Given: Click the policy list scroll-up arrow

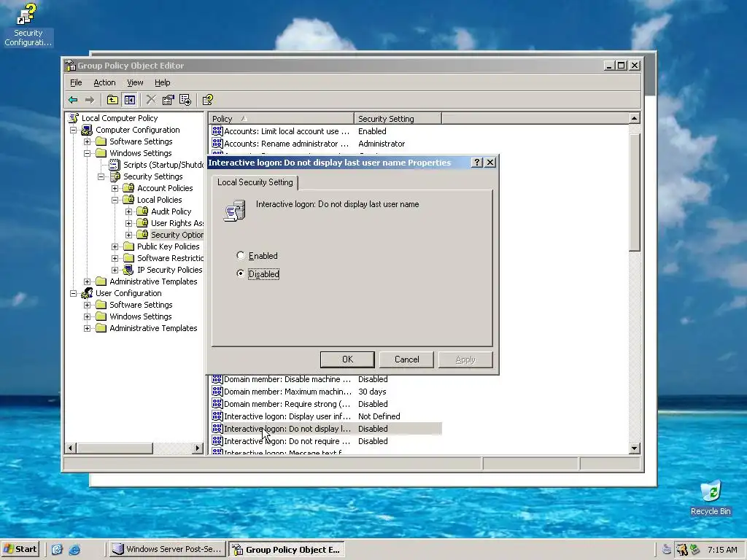Looking at the screenshot, I should coord(634,118).
